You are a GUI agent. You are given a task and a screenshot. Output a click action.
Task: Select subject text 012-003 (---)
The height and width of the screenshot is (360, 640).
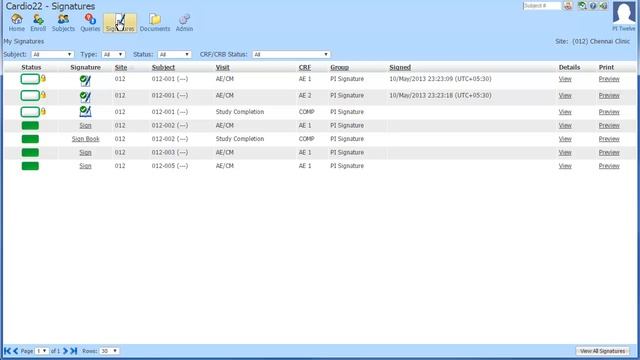[x=170, y=152]
